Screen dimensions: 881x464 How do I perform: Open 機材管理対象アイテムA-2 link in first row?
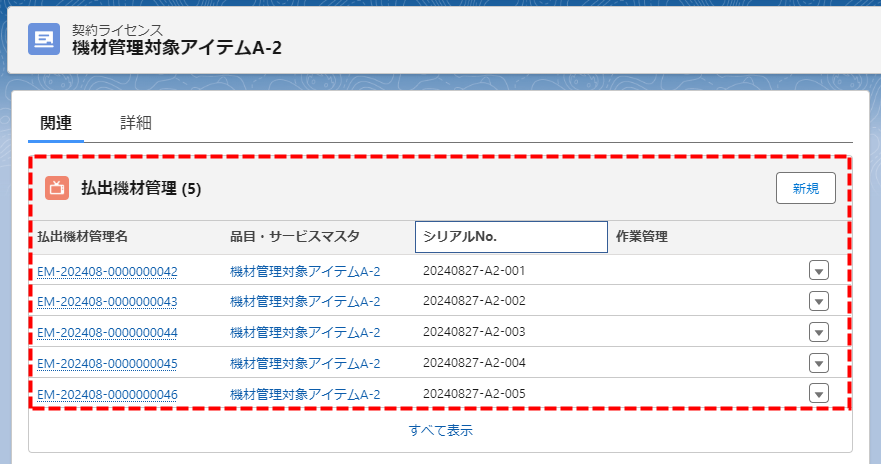pos(305,271)
